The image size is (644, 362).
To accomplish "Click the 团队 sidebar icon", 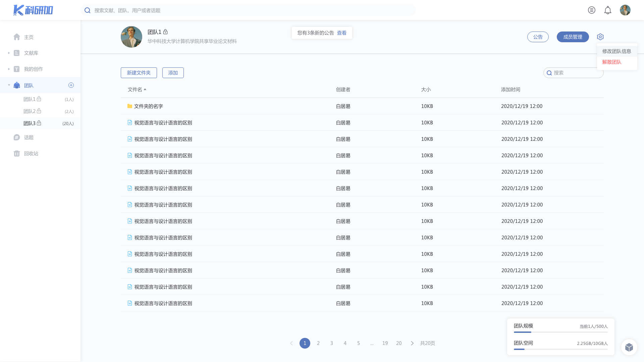I will point(17,85).
